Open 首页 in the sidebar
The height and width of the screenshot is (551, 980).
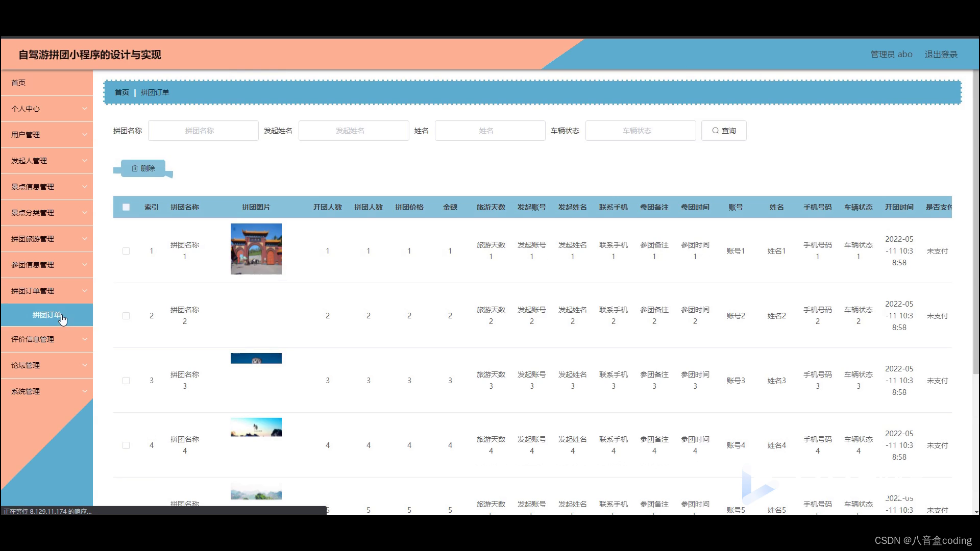47,83
